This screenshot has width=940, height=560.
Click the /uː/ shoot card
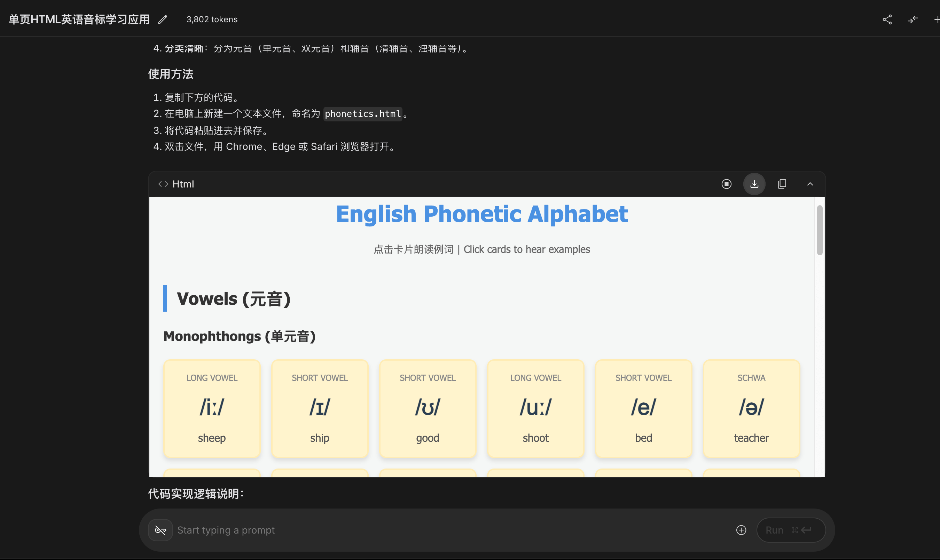535,409
